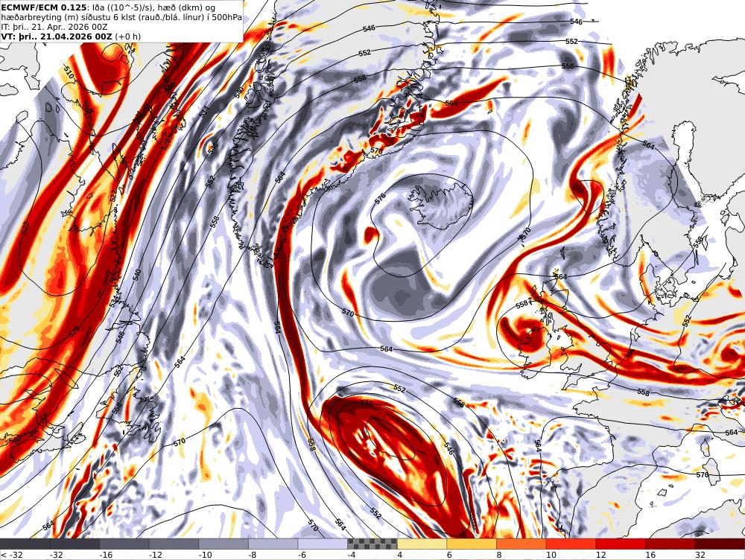Click the darkest maroon swatch right of 32

[720, 544]
